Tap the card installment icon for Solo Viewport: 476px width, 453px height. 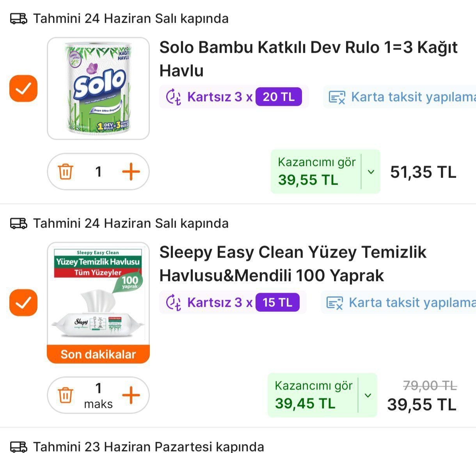coord(337,97)
